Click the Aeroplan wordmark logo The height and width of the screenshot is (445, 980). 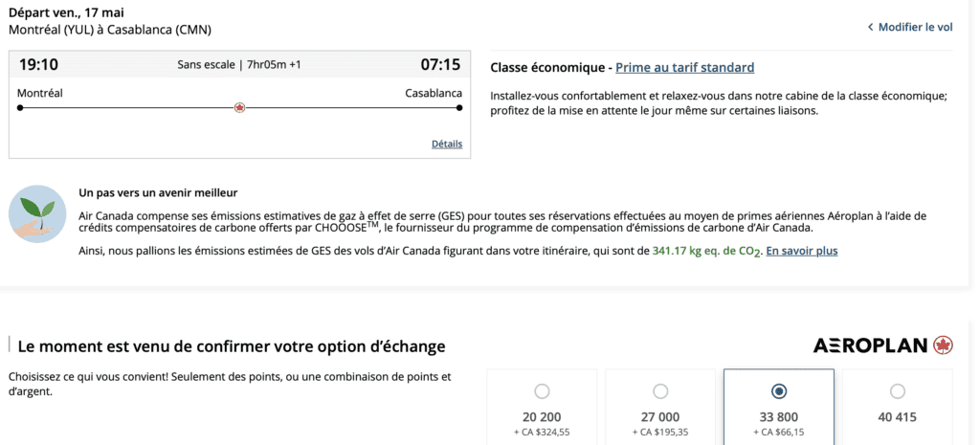(x=870, y=345)
